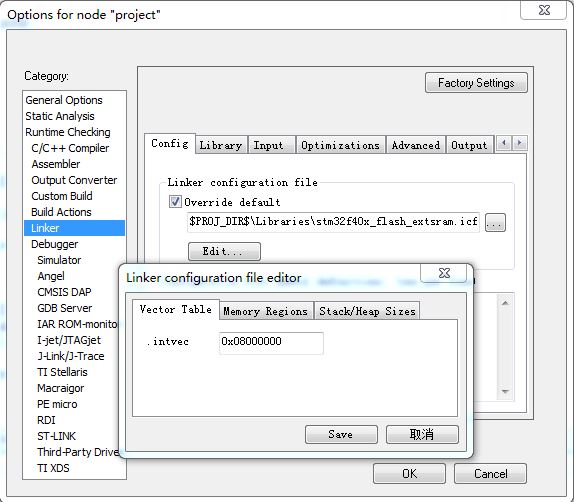Switch to the Memory Regions tab

tap(265, 311)
